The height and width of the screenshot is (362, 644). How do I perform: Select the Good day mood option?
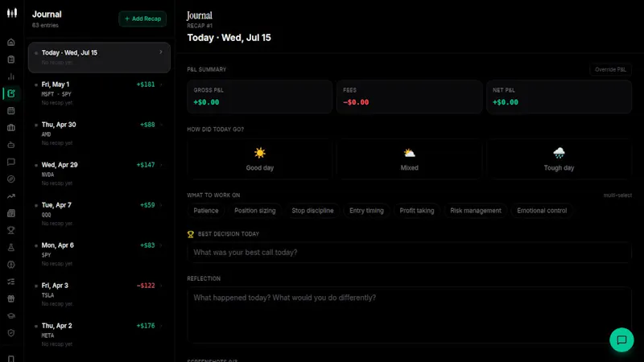[x=259, y=159]
